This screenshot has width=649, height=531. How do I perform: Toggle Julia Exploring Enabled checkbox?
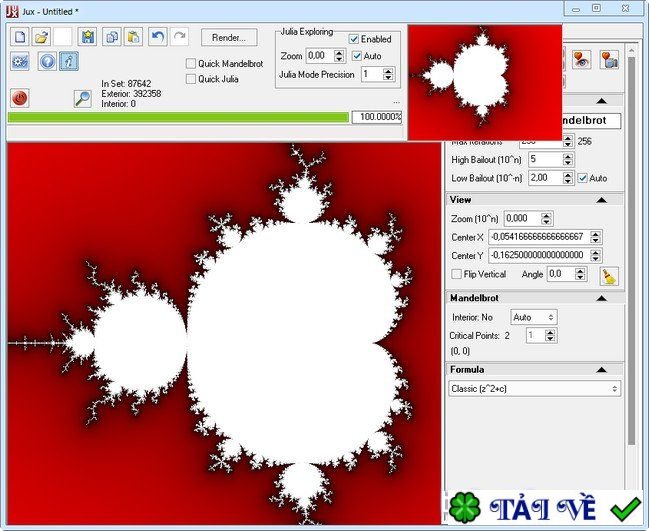(x=353, y=39)
